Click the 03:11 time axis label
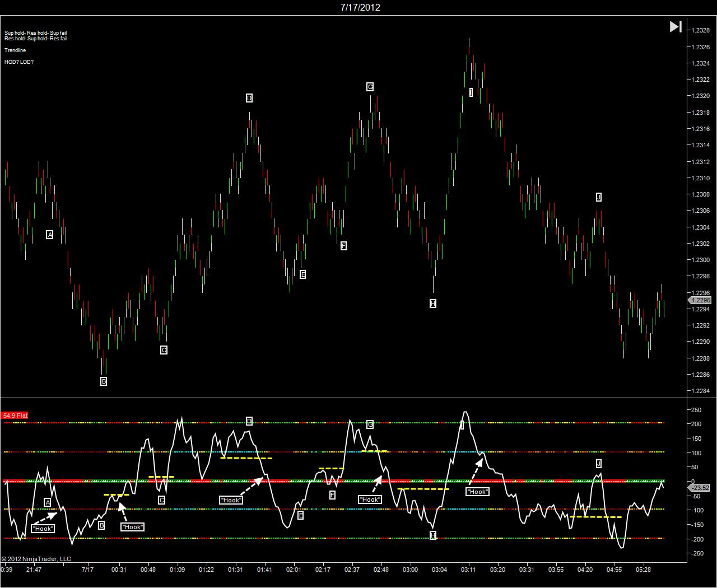 click(x=468, y=570)
